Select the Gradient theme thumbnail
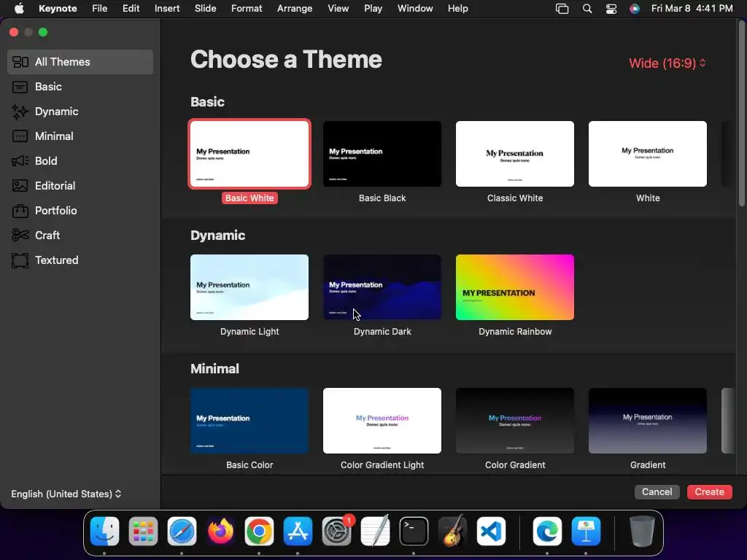Viewport: 747px width, 560px height. [648, 421]
